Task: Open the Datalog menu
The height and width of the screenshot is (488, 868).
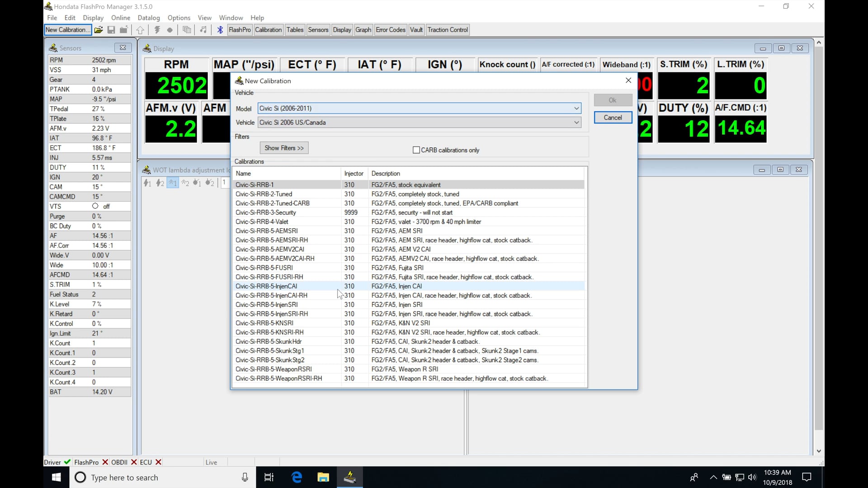Action: tap(149, 18)
